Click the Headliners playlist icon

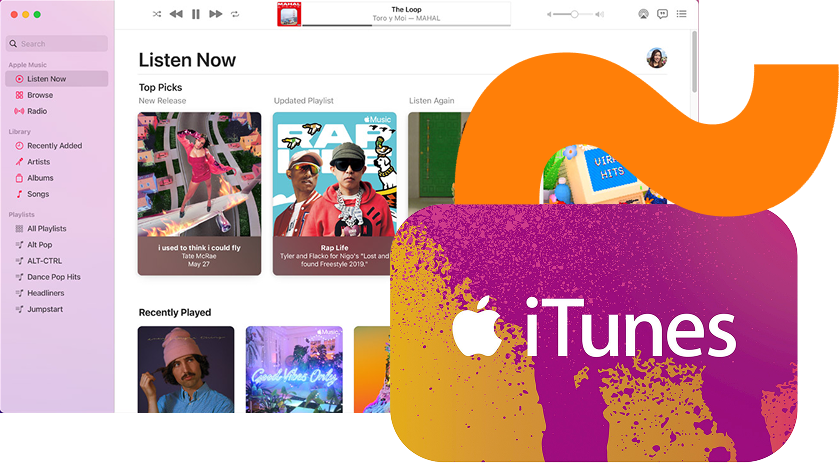[x=19, y=293]
